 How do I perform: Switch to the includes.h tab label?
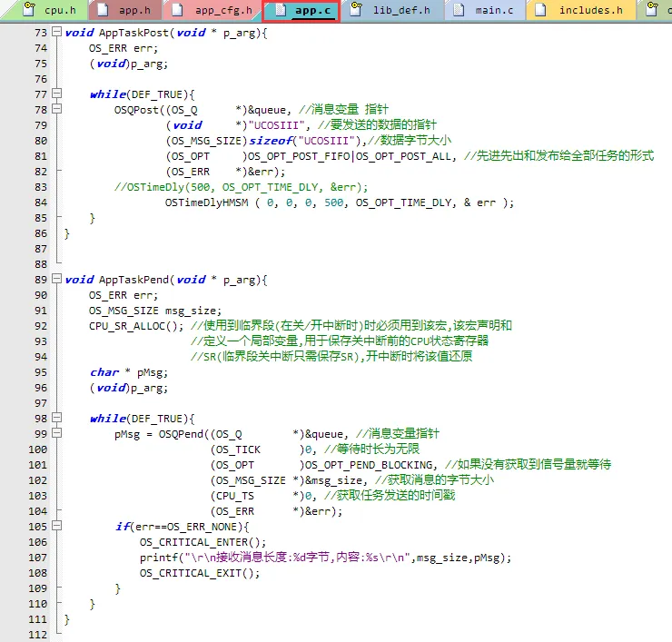590,11
